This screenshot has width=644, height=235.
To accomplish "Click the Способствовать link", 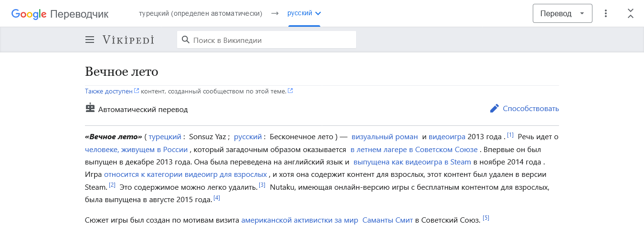I will click(x=530, y=109).
